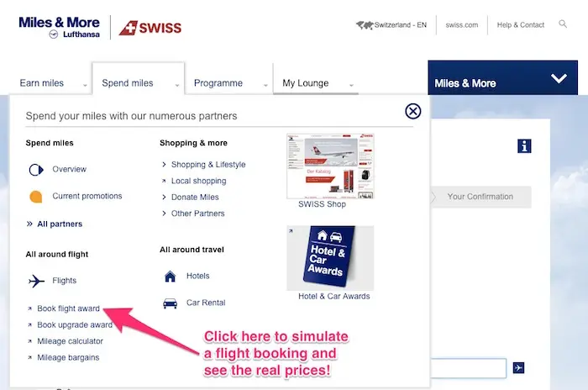The image size is (588, 390).
Task: Open the My Lounge tab
Action: click(x=316, y=83)
